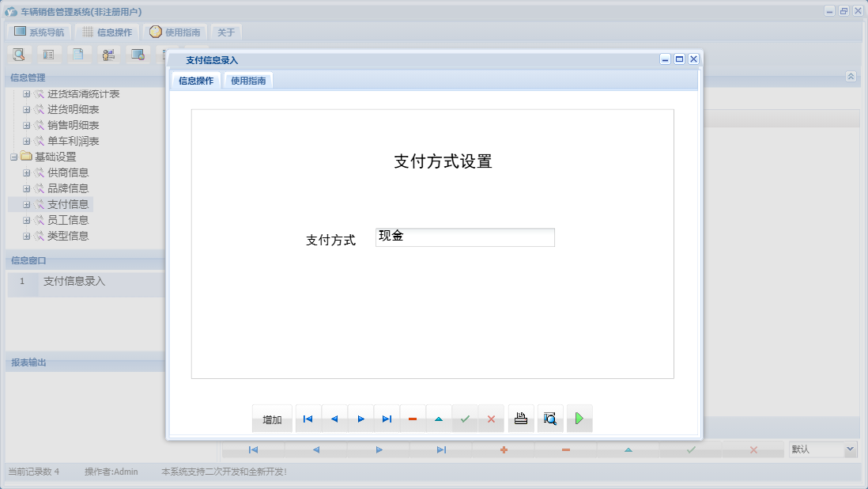
Task: Switch to the 使用指南 tab in the dialog
Action: [x=247, y=80]
